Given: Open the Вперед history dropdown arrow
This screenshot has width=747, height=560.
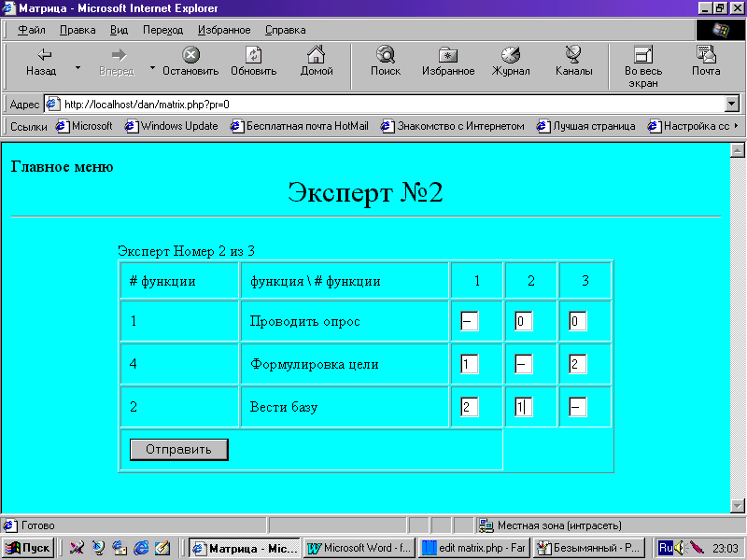Looking at the screenshot, I should tap(152, 68).
